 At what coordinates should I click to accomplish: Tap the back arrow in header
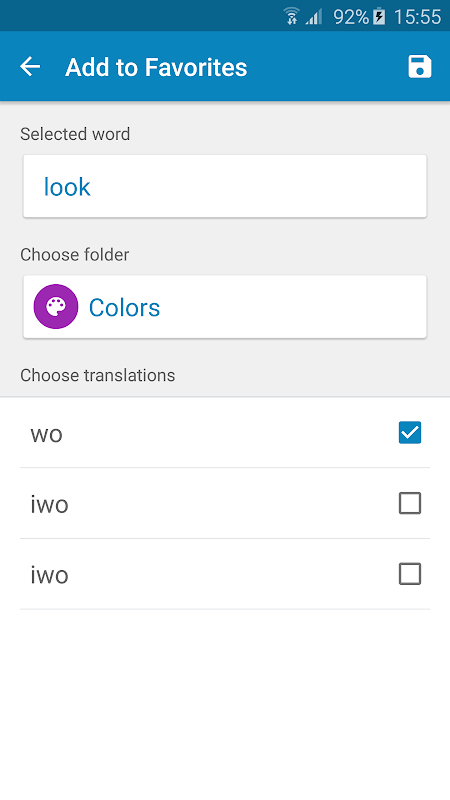tap(30, 67)
